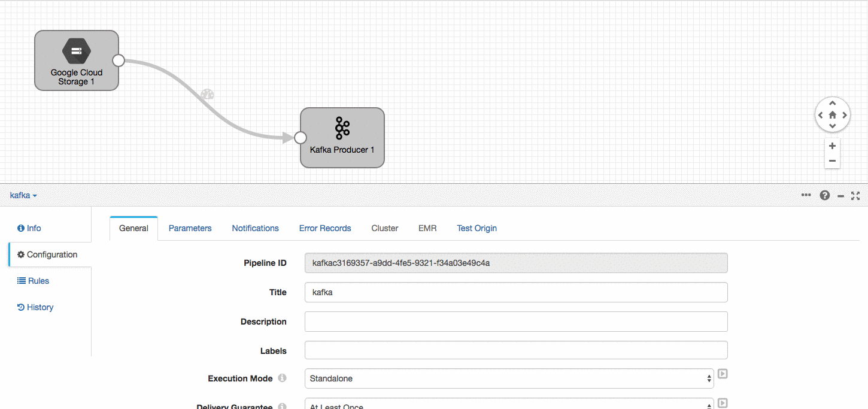Pan canvas right with the navigation arrow
Screen dimensions: 868x409
coord(845,115)
